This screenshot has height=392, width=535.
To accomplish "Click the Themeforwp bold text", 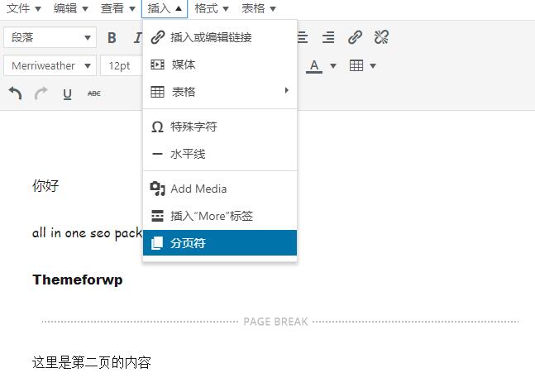I will tap(78, 280).
